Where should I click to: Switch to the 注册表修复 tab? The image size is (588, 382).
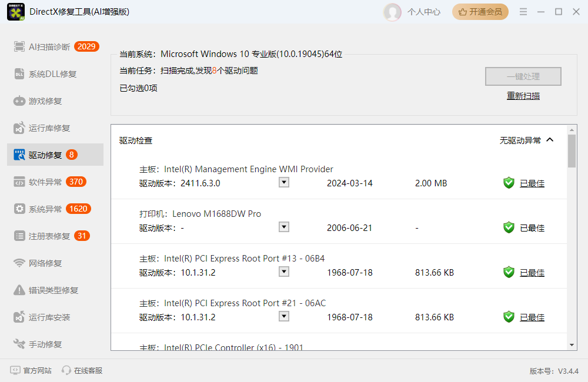49,236
